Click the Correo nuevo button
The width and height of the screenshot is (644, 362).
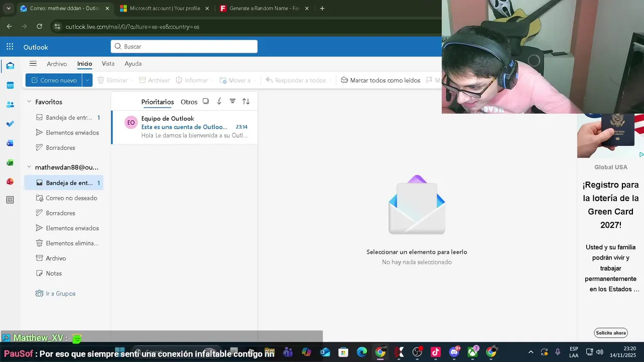coord(54,80)
